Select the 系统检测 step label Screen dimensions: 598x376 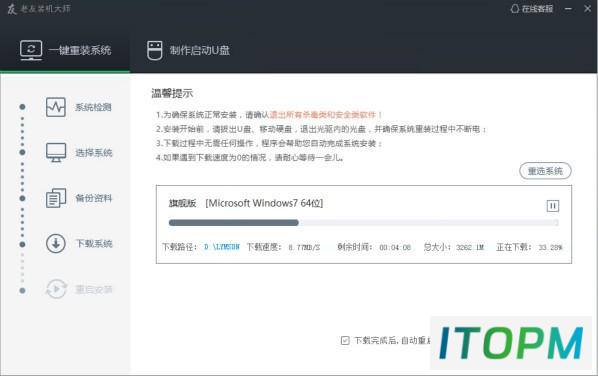click(x=93, y=107)
